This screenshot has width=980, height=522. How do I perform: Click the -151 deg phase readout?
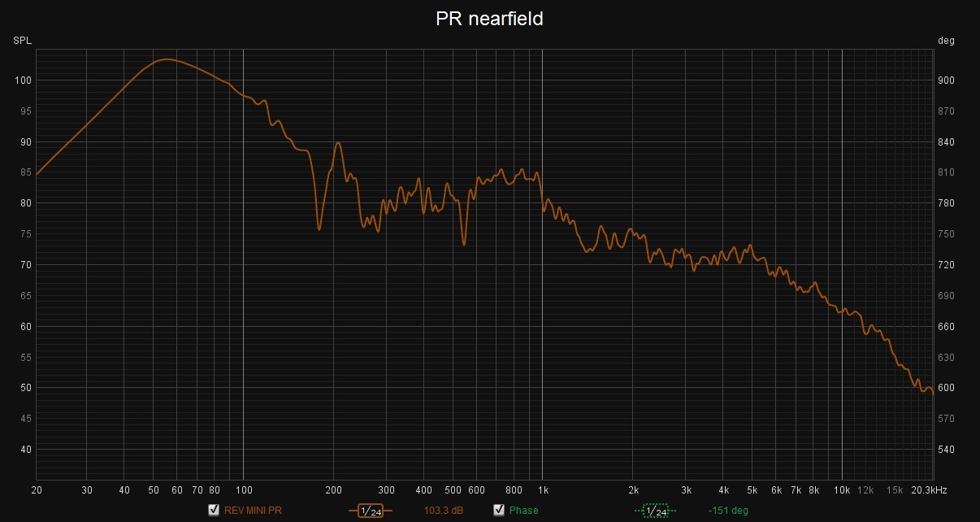[x=728, y=511]
